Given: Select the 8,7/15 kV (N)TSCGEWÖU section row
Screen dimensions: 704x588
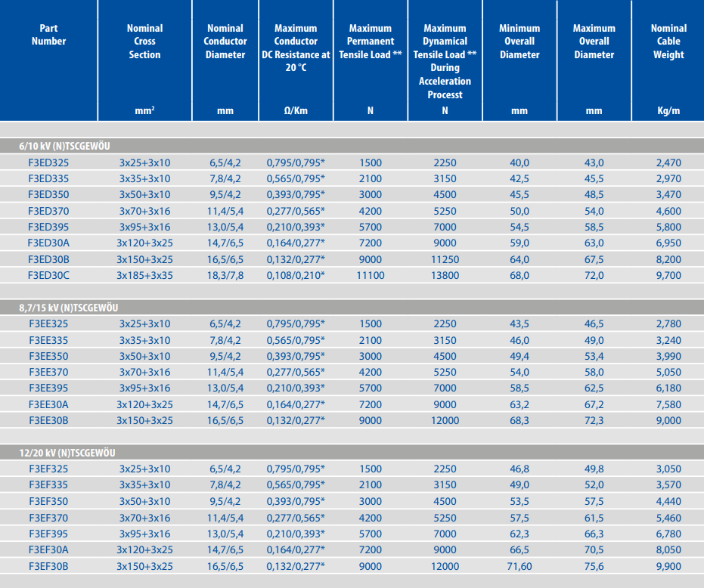Looking at the screenshot, I should click(x=352, y=308).
